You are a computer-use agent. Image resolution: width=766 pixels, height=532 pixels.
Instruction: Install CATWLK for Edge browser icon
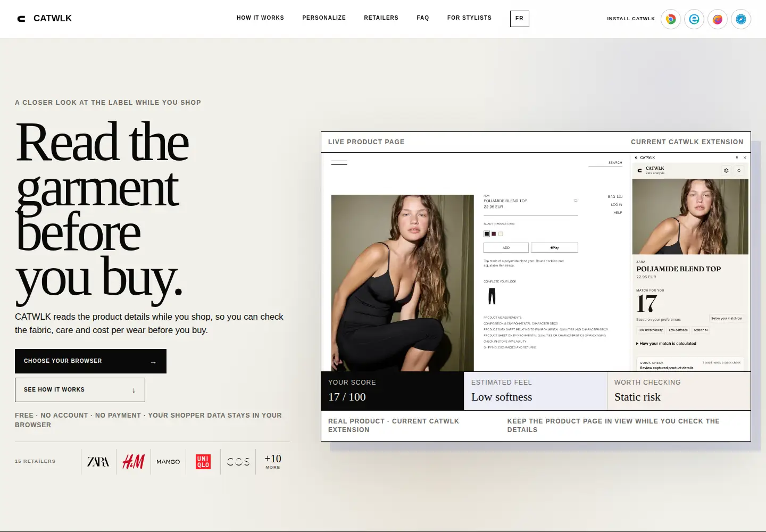click(x=694, y=19)
